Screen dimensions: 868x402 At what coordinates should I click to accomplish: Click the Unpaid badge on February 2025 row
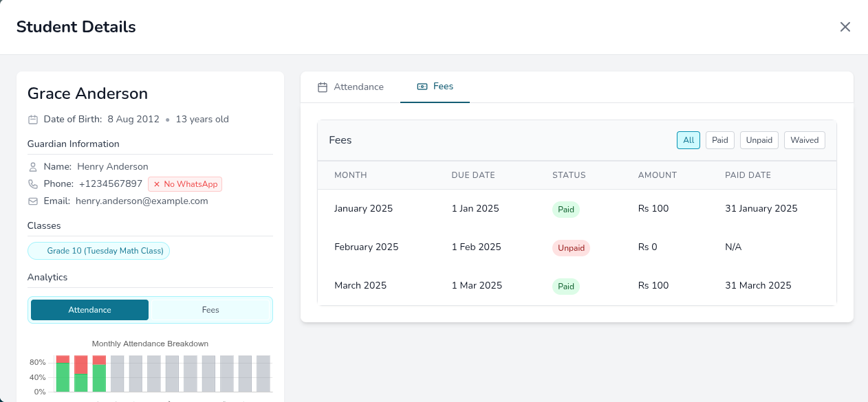(571, 247)
